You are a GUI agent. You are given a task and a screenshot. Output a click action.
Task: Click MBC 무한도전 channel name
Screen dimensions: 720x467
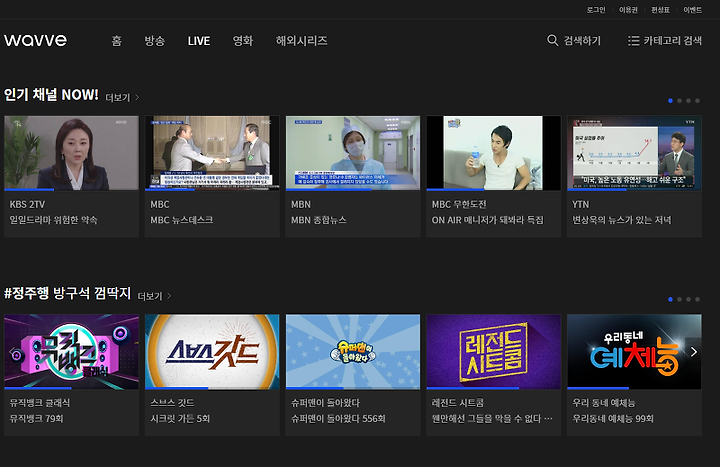pos(459,204)
